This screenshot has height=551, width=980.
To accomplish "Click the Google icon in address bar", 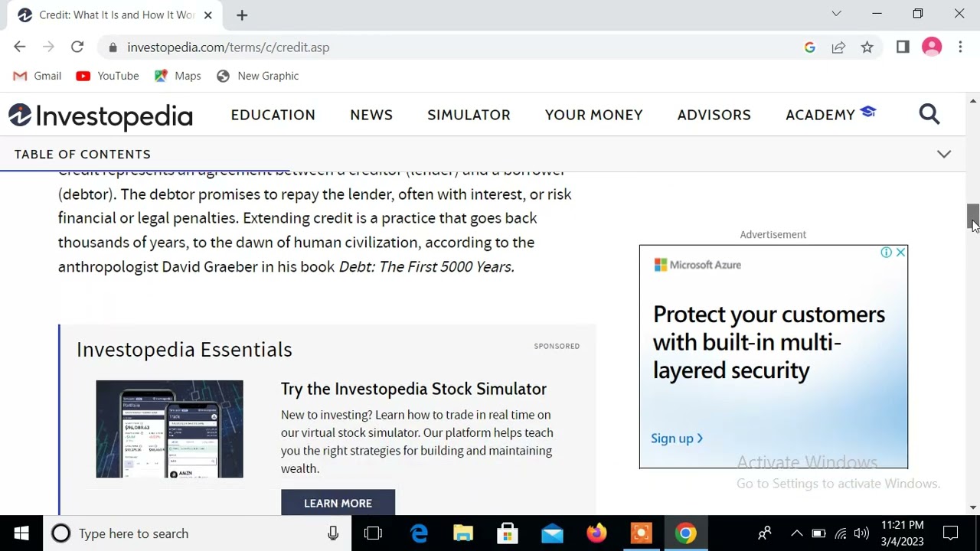I will (x=809, y=47).
